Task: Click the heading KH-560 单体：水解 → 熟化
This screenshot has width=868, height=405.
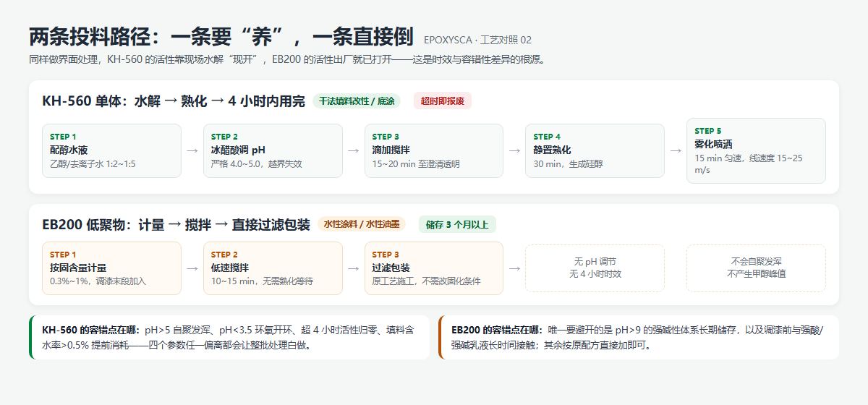Action: click(x=174, y=101)
